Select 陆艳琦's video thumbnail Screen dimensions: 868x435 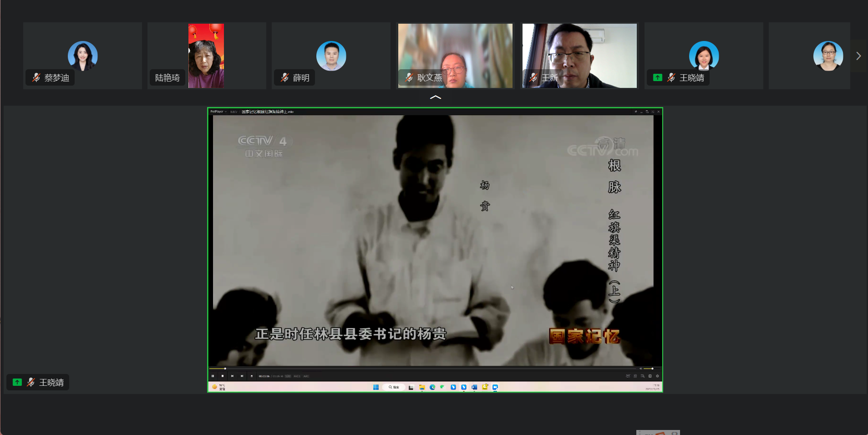pos(206,56)
